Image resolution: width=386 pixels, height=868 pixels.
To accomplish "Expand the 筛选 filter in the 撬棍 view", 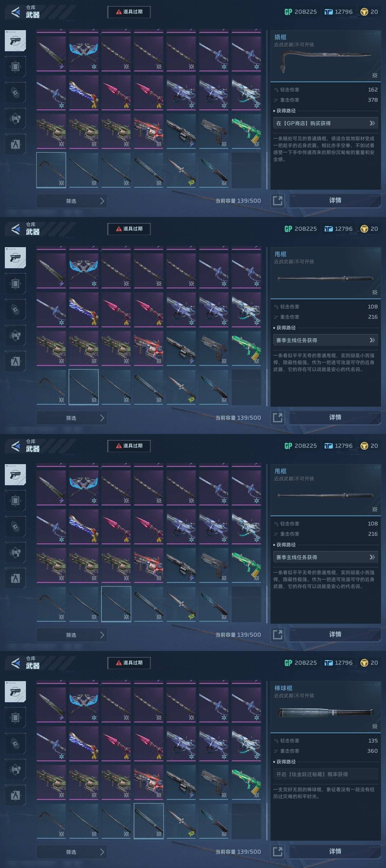I will tap(71, 201).
